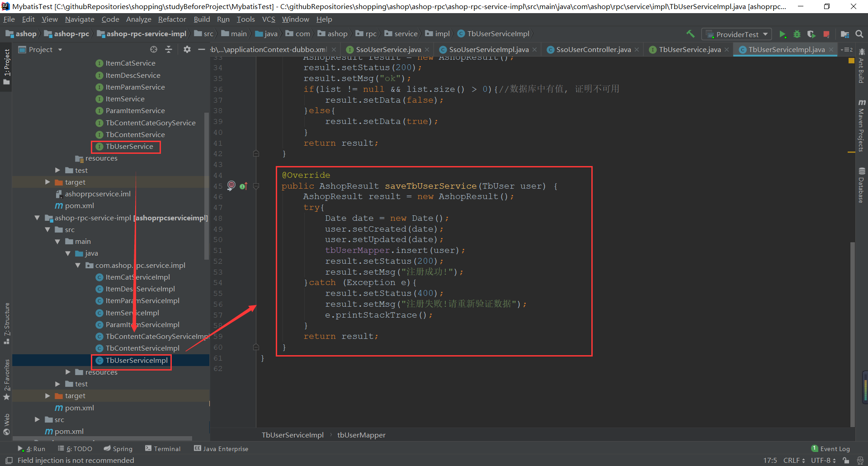
Task: Run ProviderTest with the green play icon
Action: click(783, 34)
